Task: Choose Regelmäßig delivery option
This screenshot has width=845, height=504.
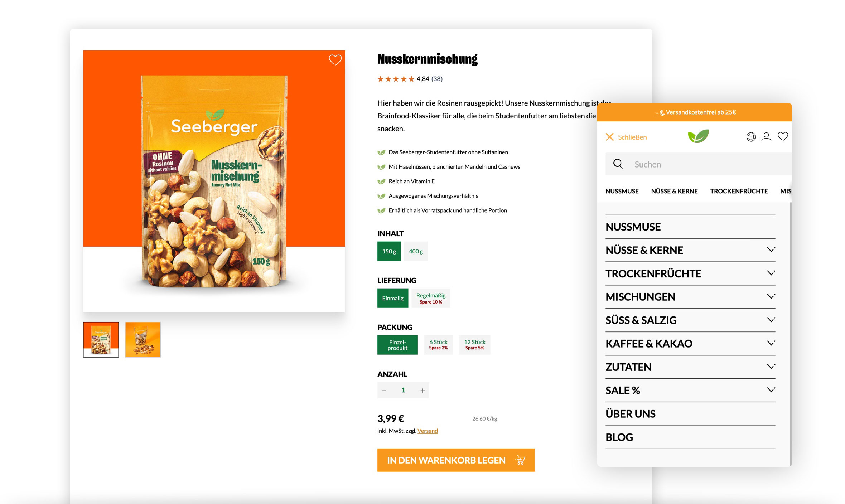Action: (x=431, y=298)
